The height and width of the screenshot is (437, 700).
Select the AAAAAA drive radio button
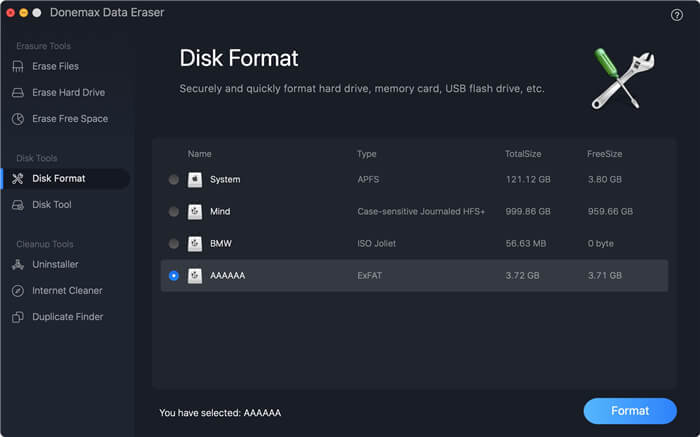174,276
